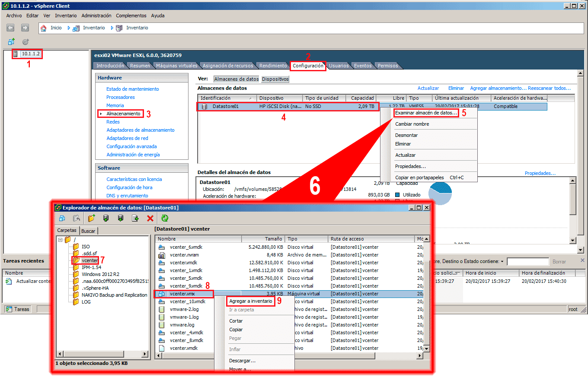Click the move to parent folder icon
This screenshot has width=588, height=377.
tap(76, 218)
